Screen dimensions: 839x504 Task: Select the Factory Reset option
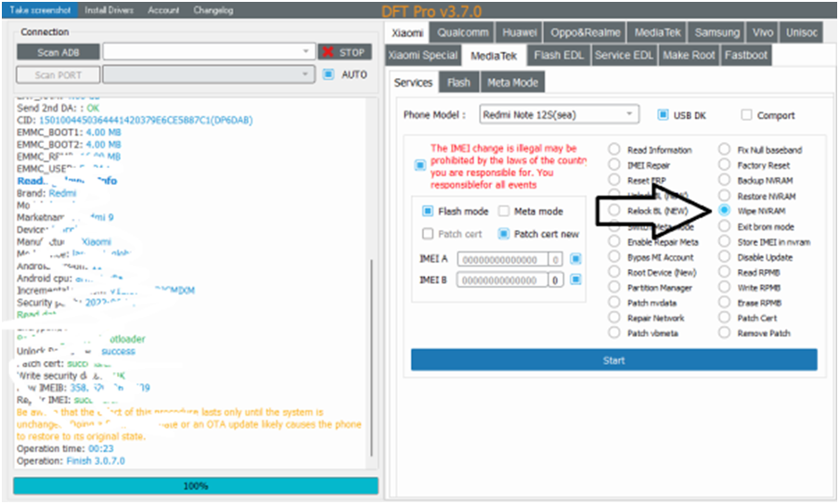pos(725,165)
